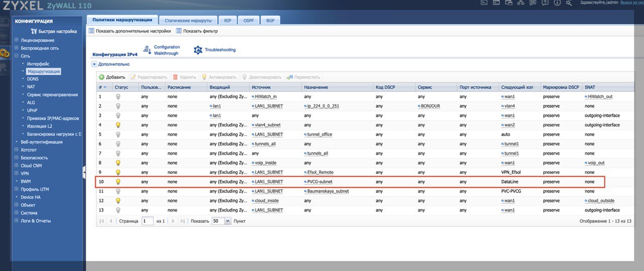Select NAT in the Сеть menu

(31, 87)
